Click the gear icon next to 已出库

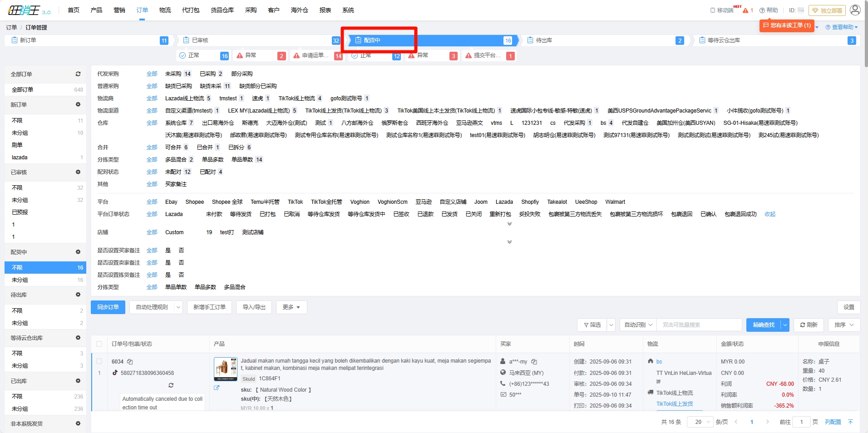78,381
